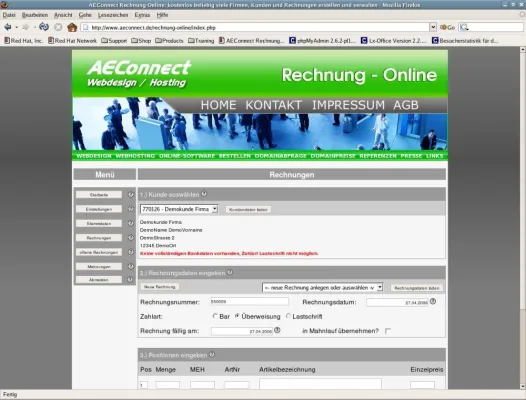Select the Bar payment radio button
Image resolution: width=526 pixels, height=400 pixels.
coord(215,316)
